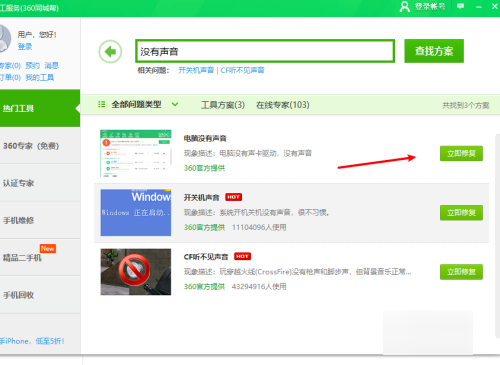Click the green back arrow button
This screenshot has height=365, width=500.
click(x=110, y=51)
